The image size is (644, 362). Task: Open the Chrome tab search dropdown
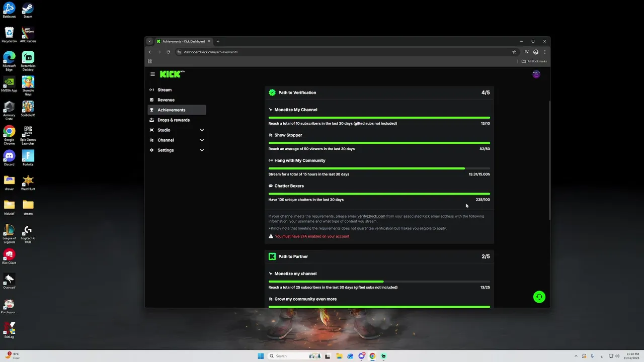149,41
